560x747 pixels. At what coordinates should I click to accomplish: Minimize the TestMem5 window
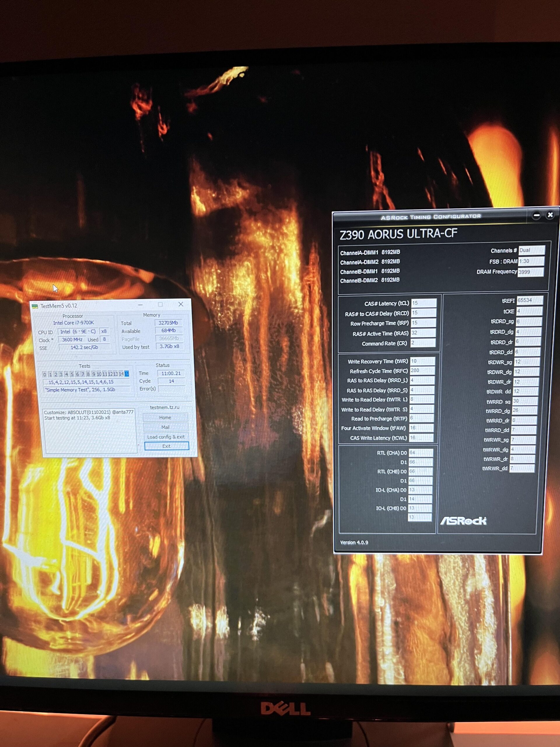(x=140, y=305)
